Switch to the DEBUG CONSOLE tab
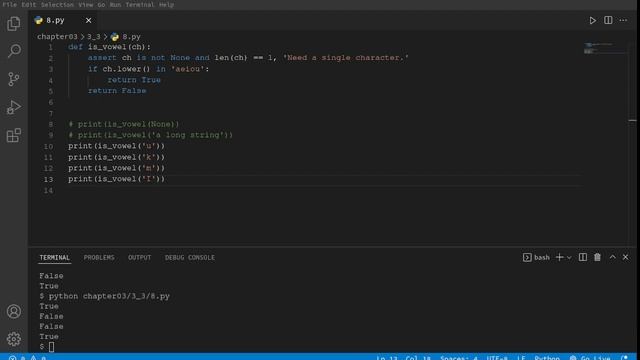The image size is (640, 360). pos(190,258)
